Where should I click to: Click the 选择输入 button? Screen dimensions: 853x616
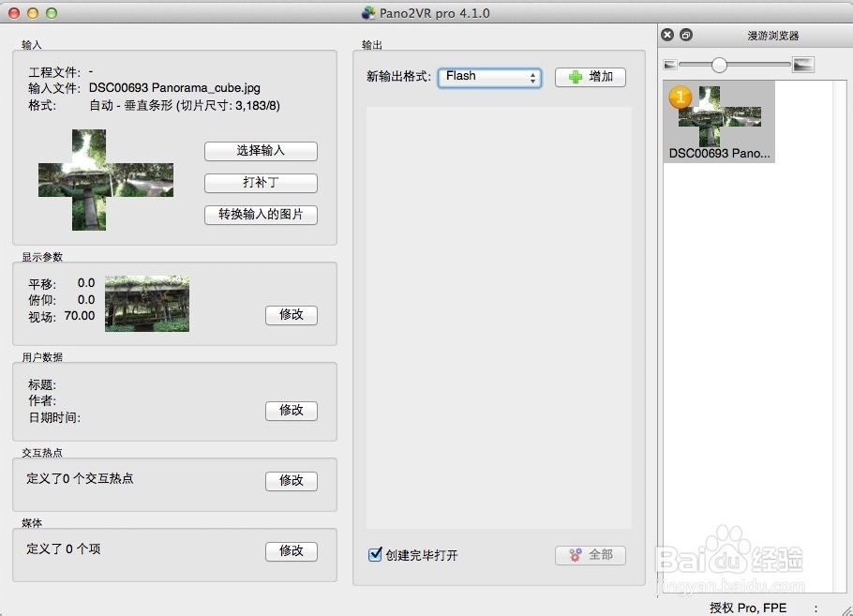coord(260,151)
